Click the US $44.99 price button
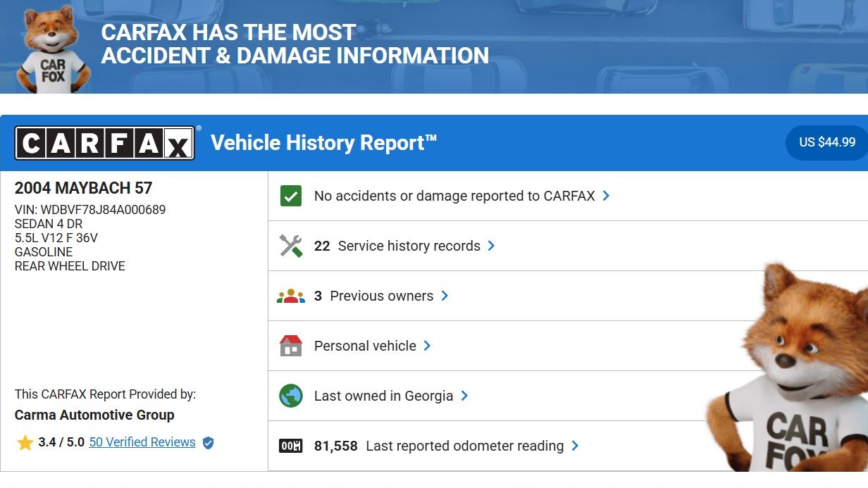The height and width of the screenshot is (488, 868). 827,142
